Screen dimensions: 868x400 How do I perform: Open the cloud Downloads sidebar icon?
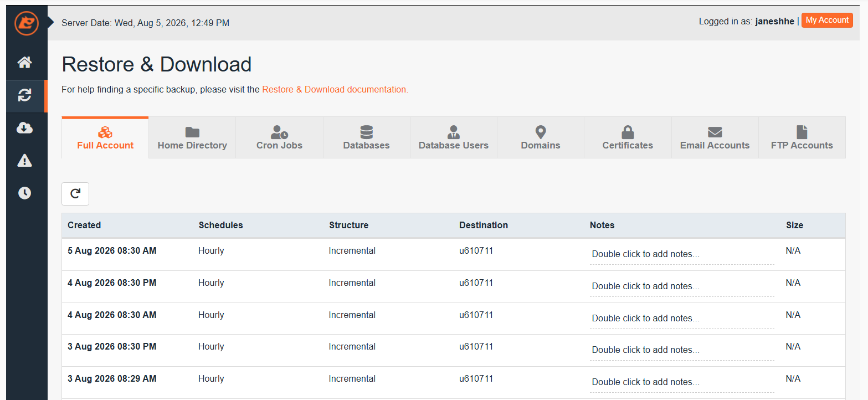tap(24, 128)
